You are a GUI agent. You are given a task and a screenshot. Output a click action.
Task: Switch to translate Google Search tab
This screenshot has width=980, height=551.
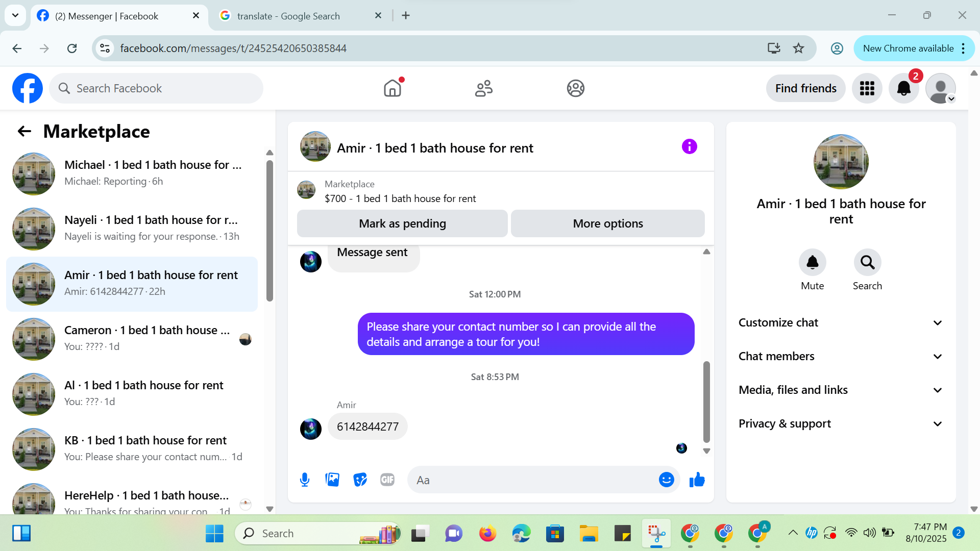click(288, 16)
